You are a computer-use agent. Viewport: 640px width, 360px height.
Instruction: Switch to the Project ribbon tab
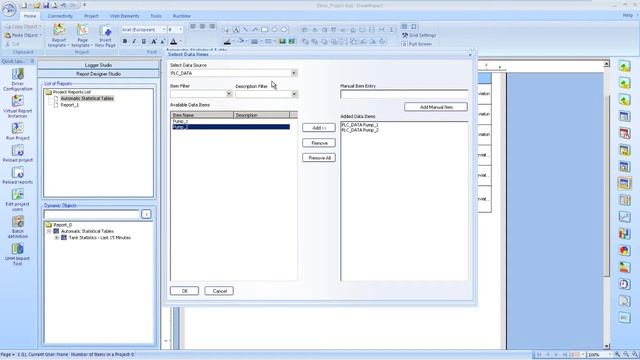91,16
